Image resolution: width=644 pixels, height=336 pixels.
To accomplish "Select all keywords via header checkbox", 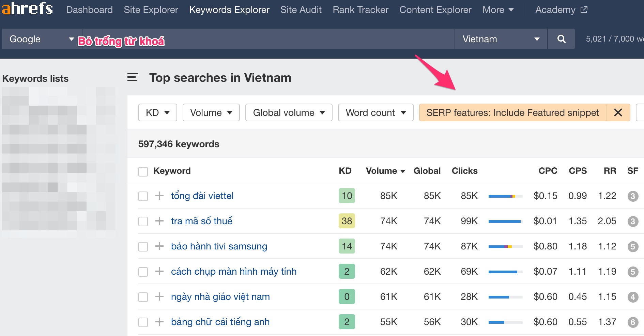I will (143, 171).
